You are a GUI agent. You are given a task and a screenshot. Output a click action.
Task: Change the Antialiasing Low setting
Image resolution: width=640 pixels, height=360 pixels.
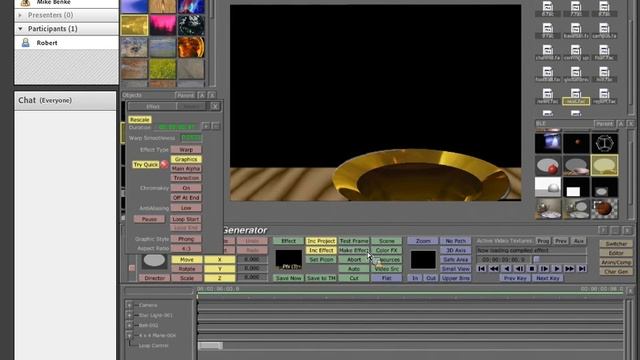point(186,208)
